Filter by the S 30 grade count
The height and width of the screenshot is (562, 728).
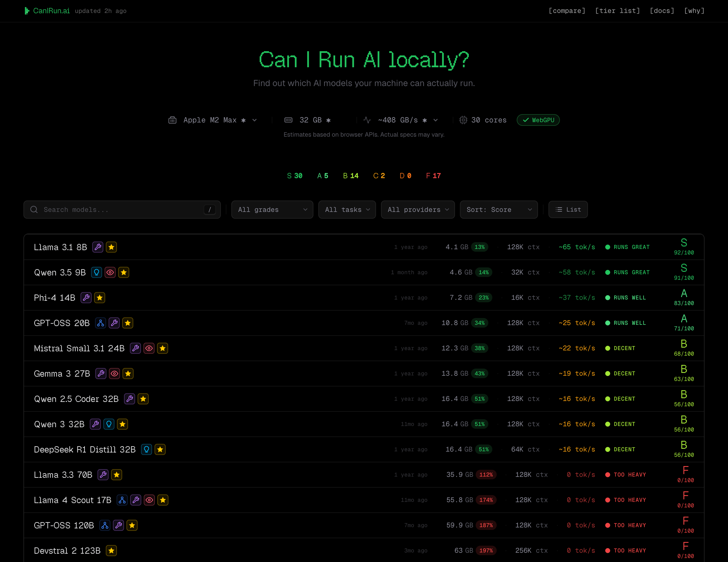[295, 176]
